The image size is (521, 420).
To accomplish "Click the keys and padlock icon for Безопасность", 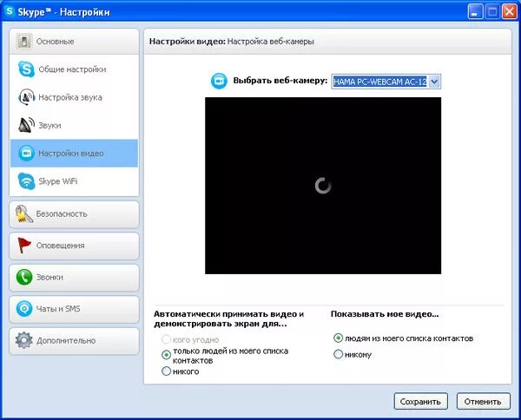I will pos(24,213).
